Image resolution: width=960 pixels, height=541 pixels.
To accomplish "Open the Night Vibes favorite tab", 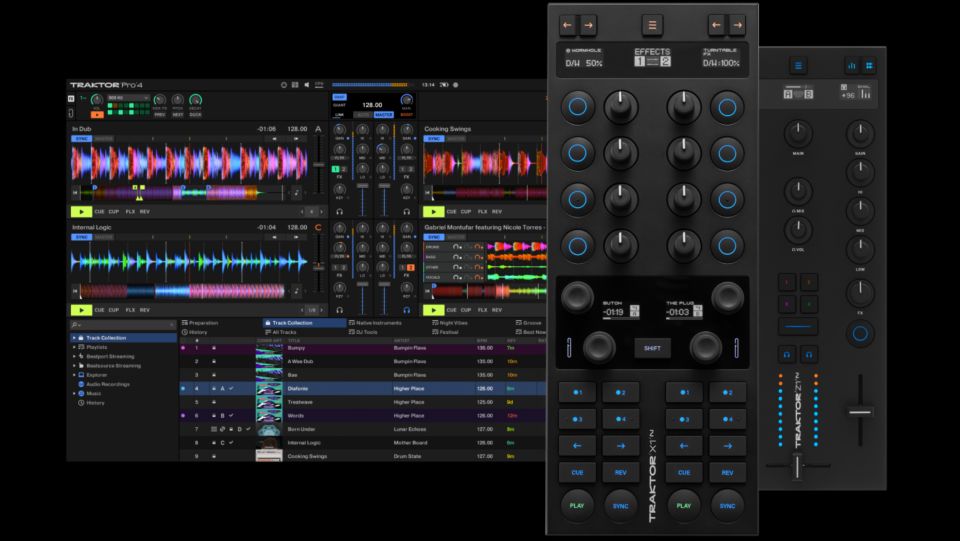I will pyautogui.click(x=449, y=323).
